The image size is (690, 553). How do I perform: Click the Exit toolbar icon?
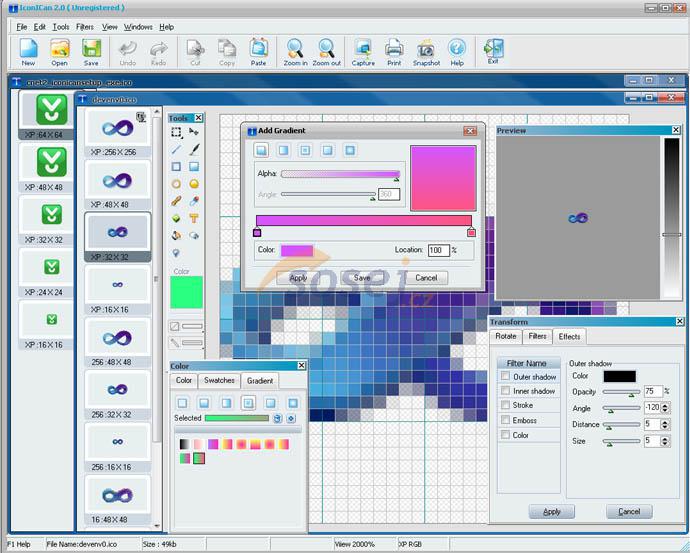coord(493,51)
